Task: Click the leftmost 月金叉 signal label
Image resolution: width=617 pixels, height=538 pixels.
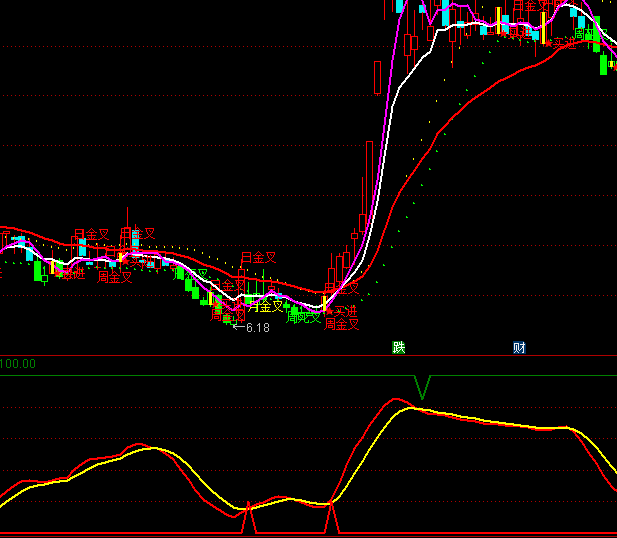Action: [91, 235]
